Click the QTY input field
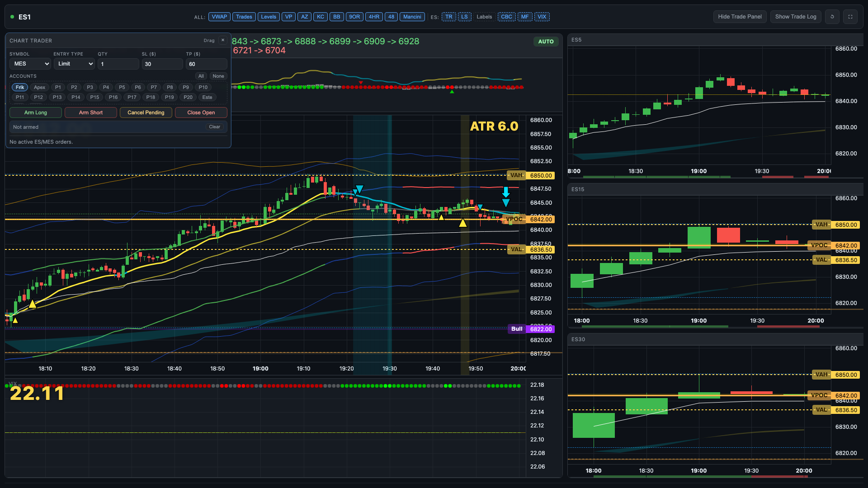This screenshot has width=868, height=488. 118,64
